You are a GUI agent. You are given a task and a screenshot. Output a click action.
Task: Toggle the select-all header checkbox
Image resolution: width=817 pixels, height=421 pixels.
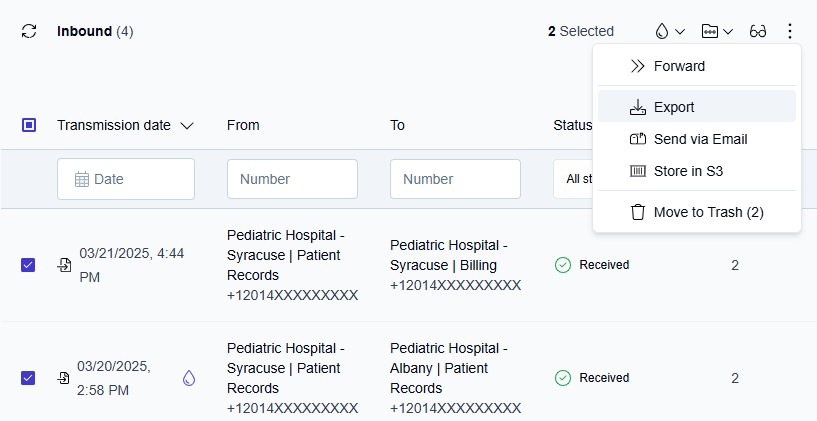[29, 125]
